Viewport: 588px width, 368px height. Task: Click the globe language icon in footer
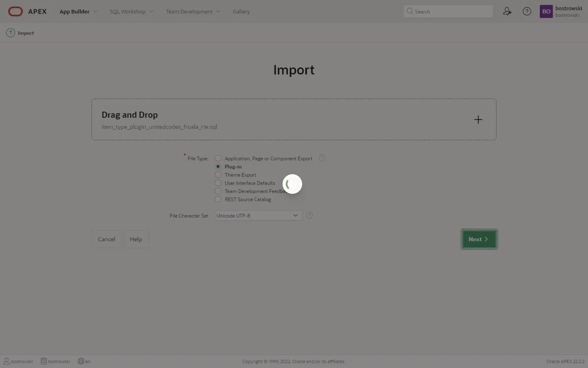coord(81,361)
